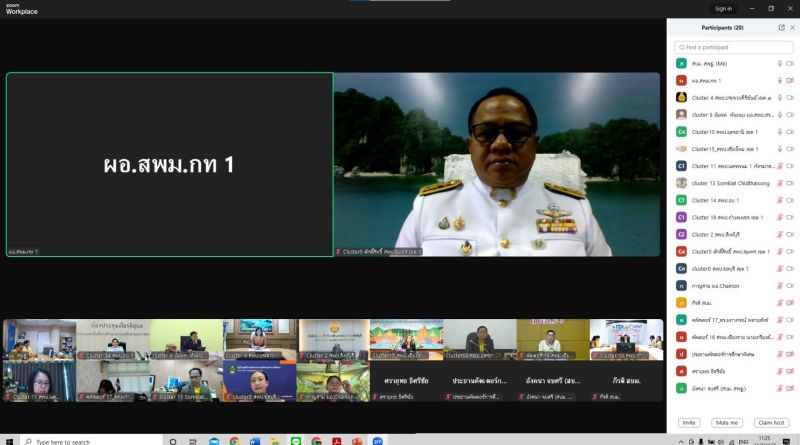
Task: Click muted mic in cluster 13 Somkiat row
Action: 780,183
